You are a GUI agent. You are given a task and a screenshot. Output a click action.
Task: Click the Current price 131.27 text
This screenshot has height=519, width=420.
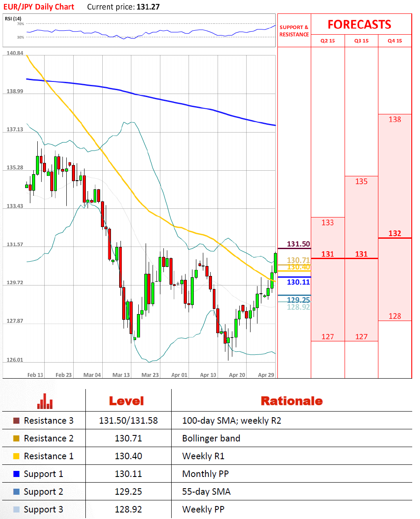(123, 7)
